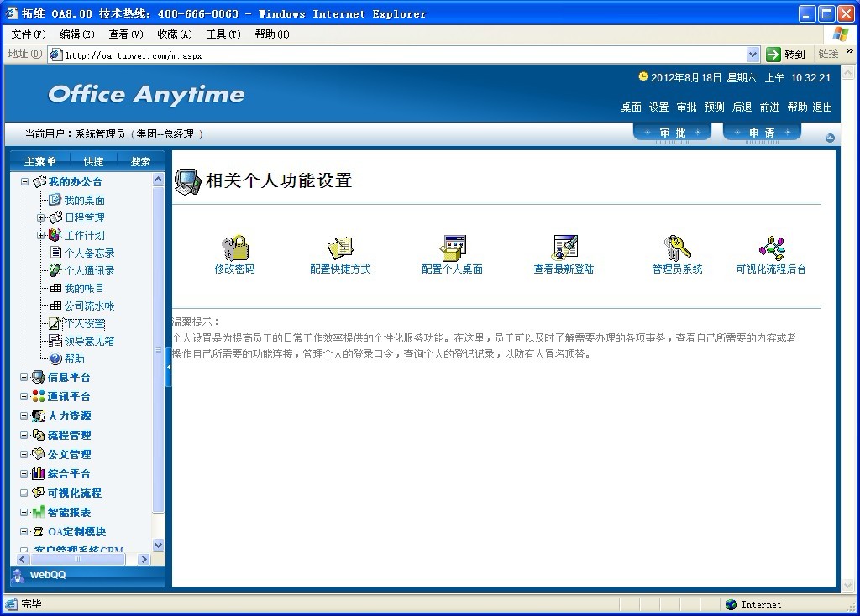The height and width of the screenshot is (616, 860).
Task: Click the 审批 button in the header
Action: (x=672, y=133)
